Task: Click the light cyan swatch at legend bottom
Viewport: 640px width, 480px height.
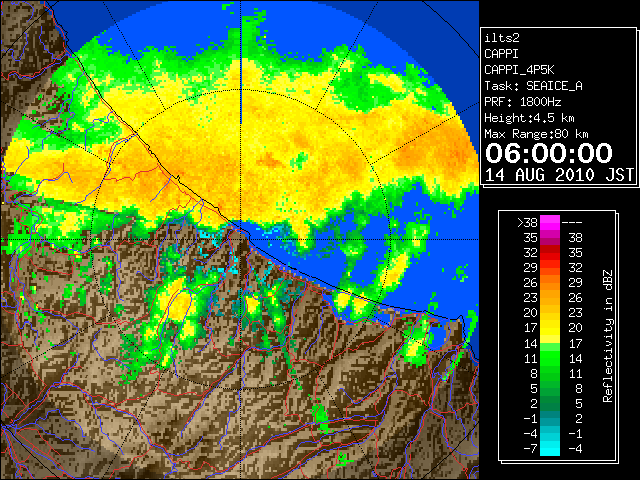Action: [550, 449]
